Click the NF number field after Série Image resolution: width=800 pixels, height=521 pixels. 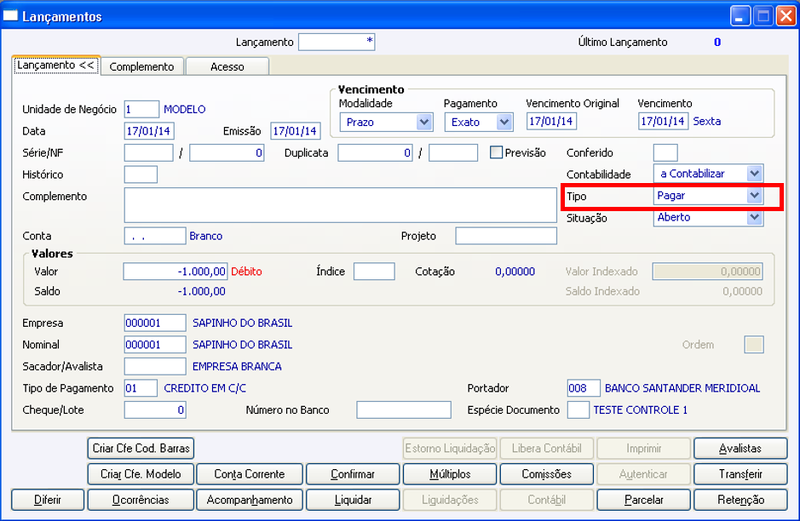[227, 153]
